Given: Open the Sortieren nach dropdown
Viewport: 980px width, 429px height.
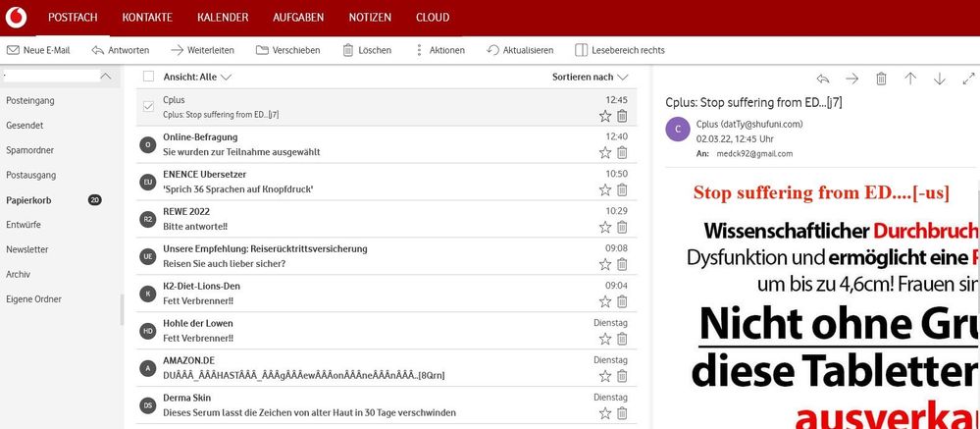Looking at the screenshot, I should pos(590,77).
